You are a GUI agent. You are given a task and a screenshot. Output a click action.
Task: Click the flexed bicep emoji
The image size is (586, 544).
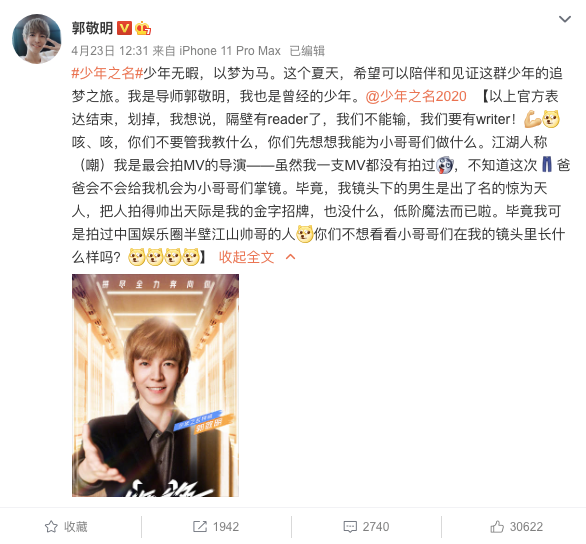(x=532, y=119)
